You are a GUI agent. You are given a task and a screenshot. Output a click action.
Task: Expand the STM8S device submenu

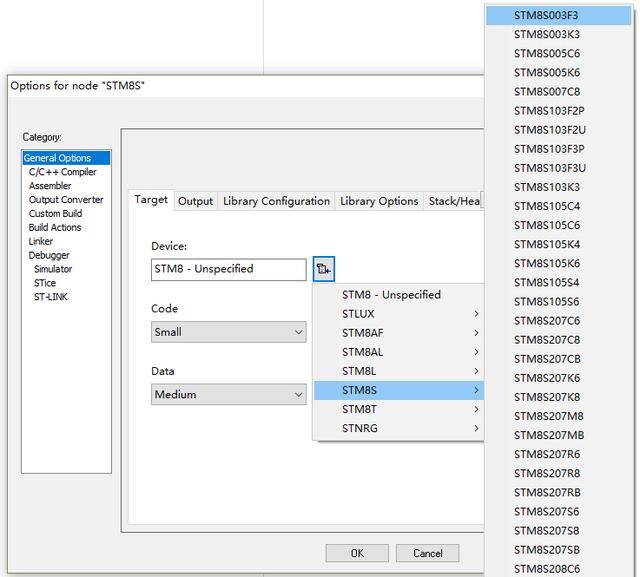pyautogui.click(x=399, y=390)
